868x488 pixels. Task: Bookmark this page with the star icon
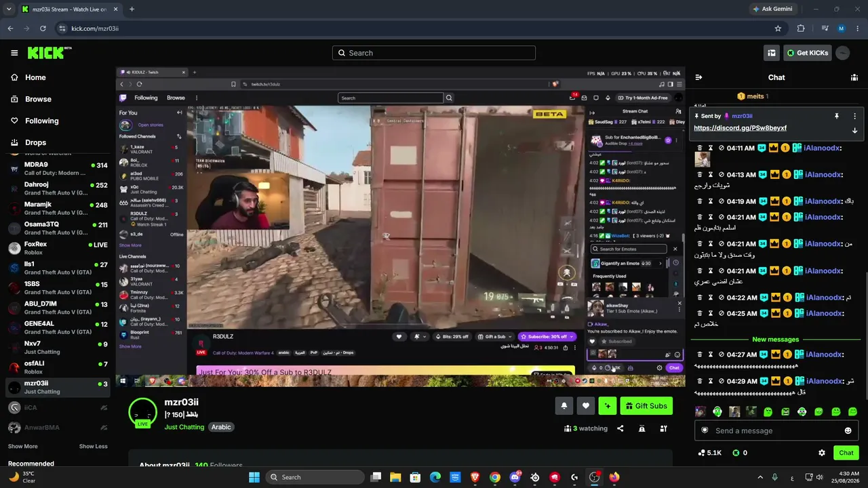[x=778, y=28]
